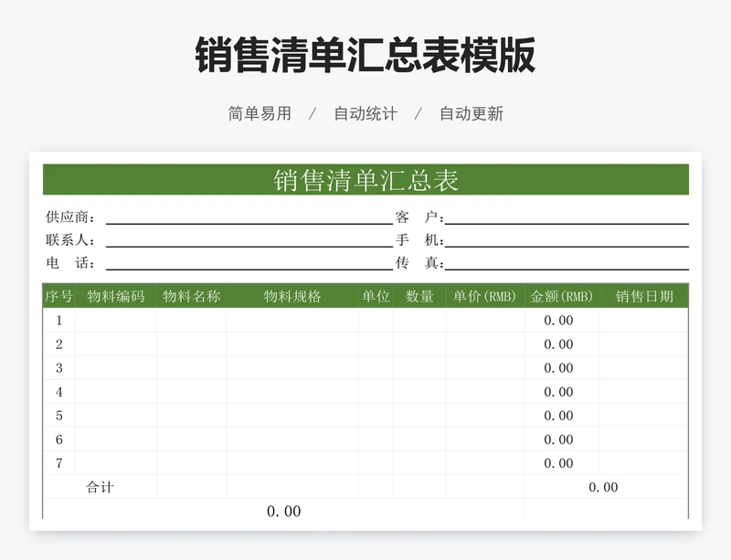Click the 0.00 amount in row 6
Screen dimensions: 731x560
[558, 439]
